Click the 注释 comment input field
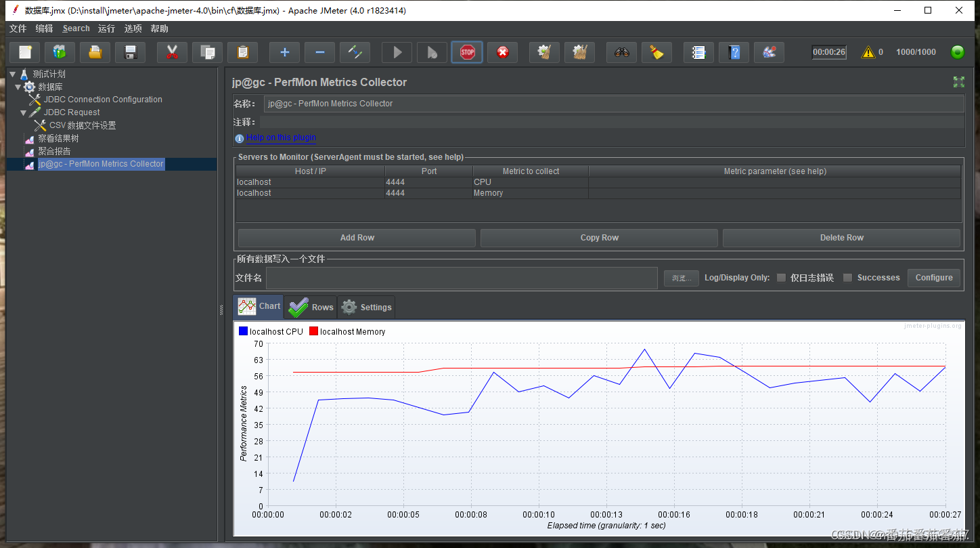This screenshot has height=548, width=980. tap(612, 122)
